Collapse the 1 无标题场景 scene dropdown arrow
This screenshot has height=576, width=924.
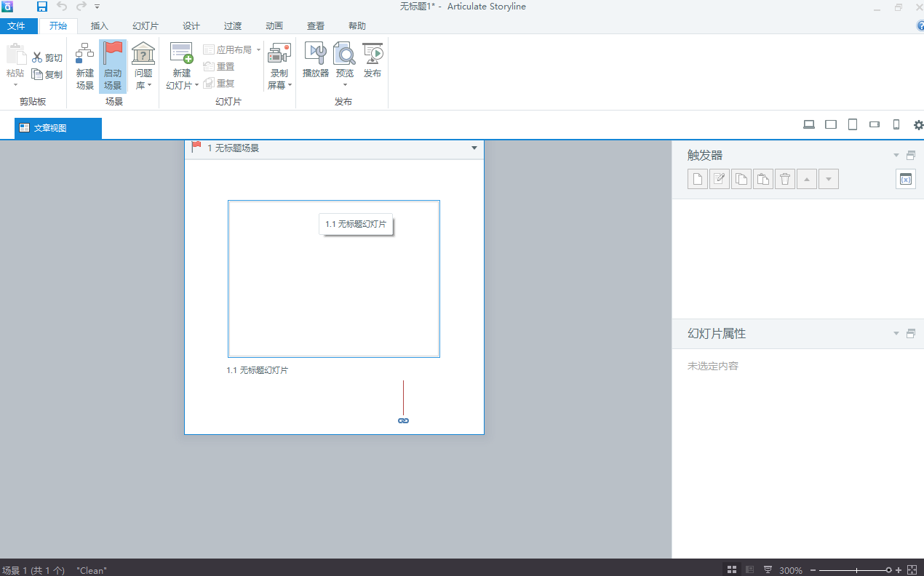click(474, 148)
